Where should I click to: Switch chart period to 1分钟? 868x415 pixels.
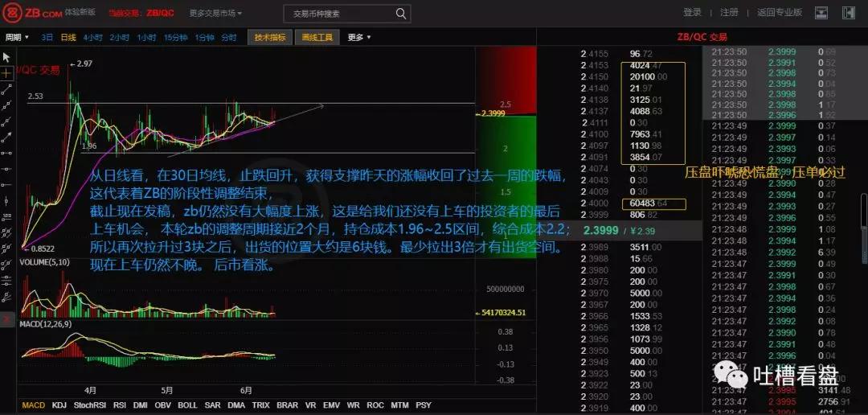point(204,37)
